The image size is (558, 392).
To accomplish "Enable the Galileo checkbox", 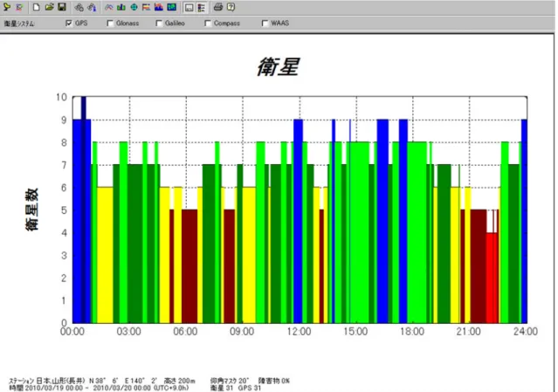I will (x=159, y=23).
